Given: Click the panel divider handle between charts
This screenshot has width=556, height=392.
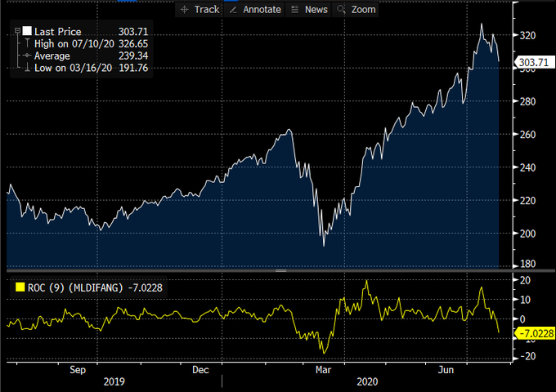Looking at the screenshot, I should click(280, 270).
